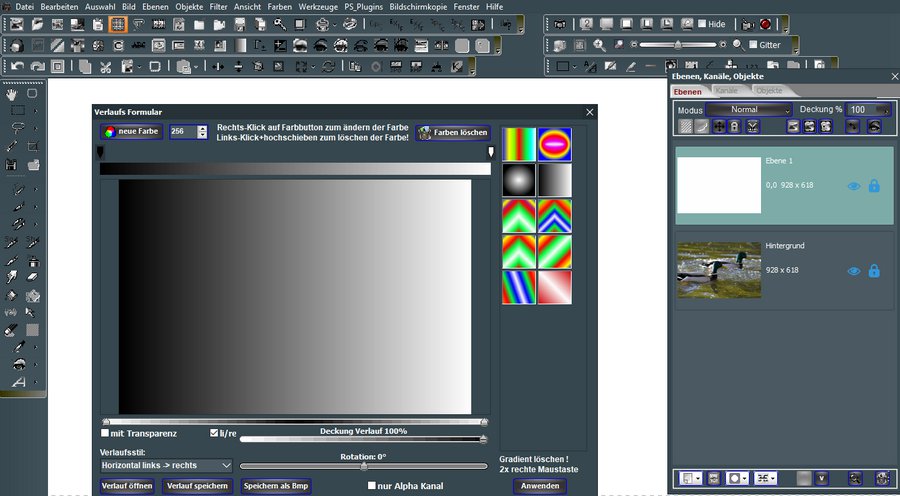Click the Anwenden button
This screenshot has height=496, width=900.
(x=539, y=486)
